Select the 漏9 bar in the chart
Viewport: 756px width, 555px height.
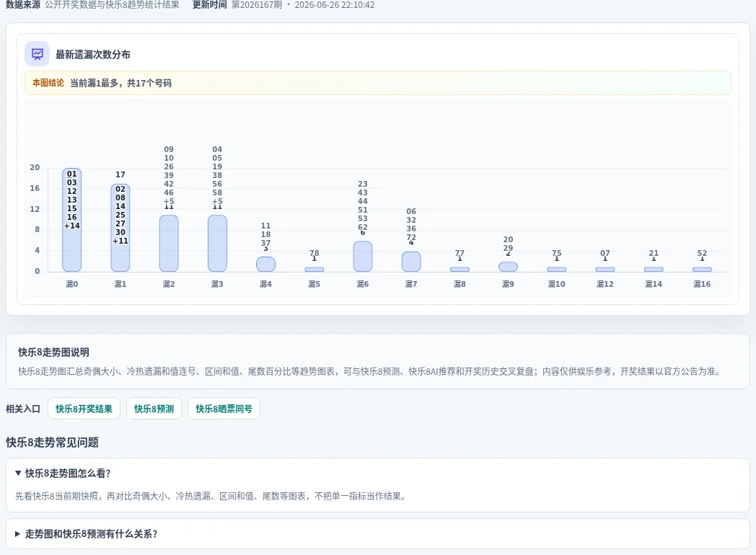(x=508, y=267)
